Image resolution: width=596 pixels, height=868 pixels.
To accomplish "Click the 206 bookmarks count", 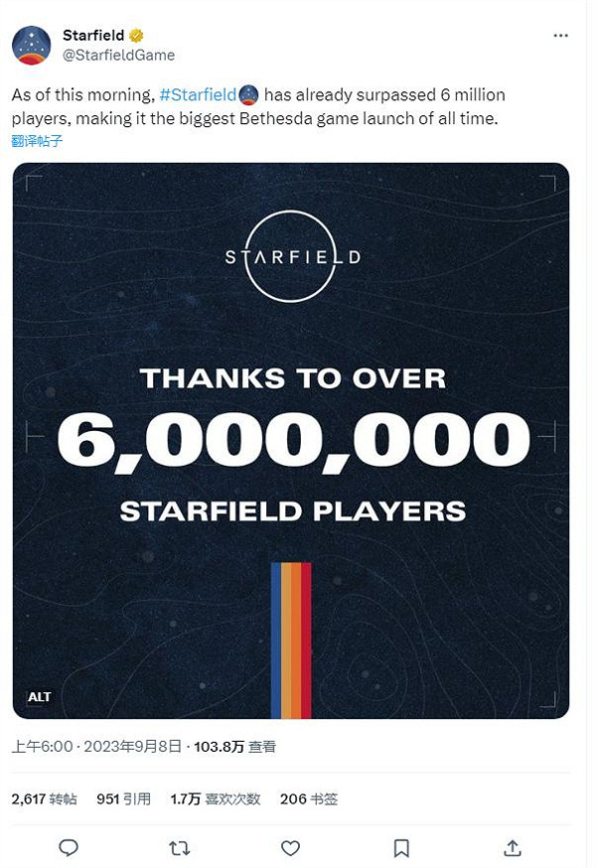I will pyautogui.click(x=309, y=798).
